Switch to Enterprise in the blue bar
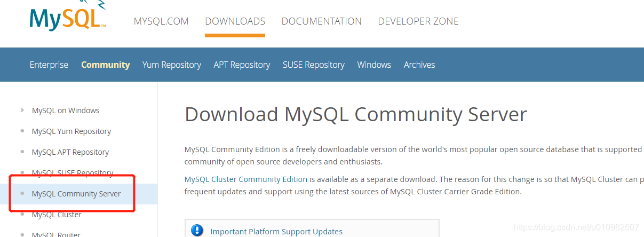The height and width of the screenshot is (237, 644). pyautogui.click(x=49, y=65)
